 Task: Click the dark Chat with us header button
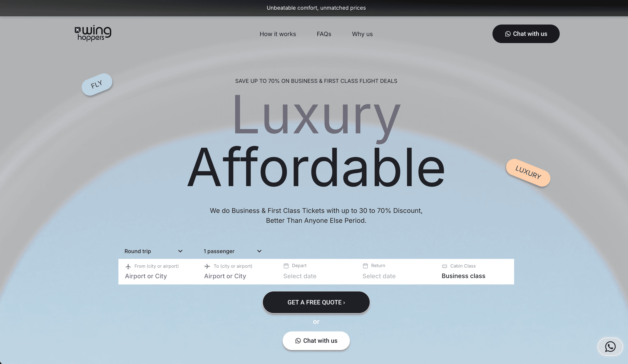coord(526,34)
